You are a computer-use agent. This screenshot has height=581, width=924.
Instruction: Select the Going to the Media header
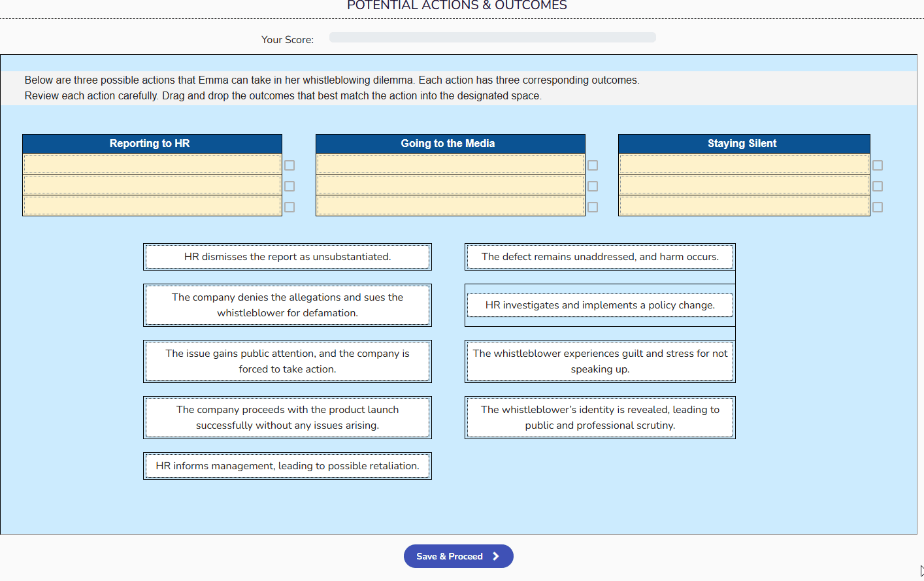(450, 143)
